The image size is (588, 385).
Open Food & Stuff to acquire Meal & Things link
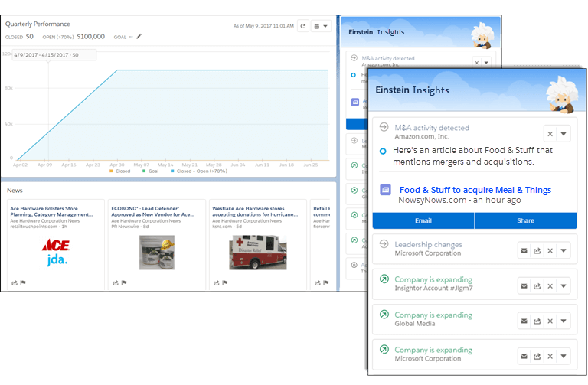pos(475,190)
